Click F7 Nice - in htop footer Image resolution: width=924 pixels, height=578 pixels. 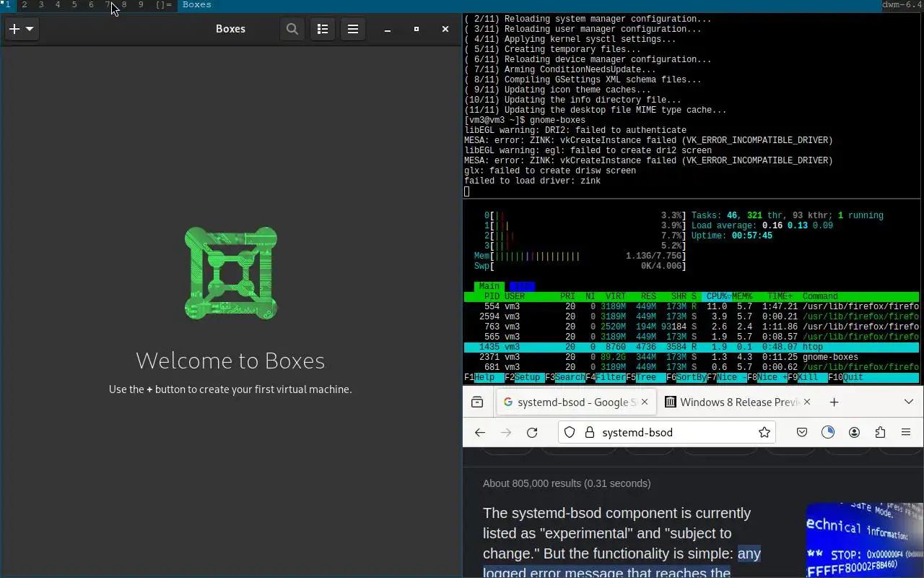click(x=727, y=377)
